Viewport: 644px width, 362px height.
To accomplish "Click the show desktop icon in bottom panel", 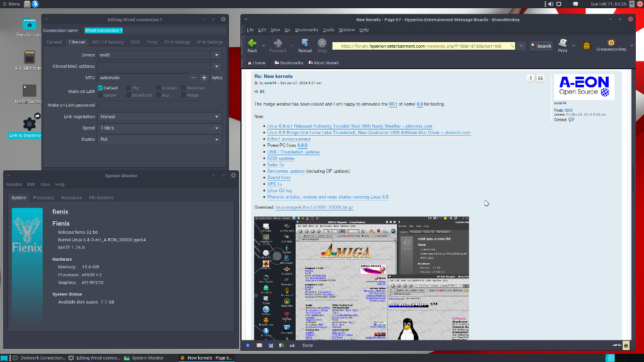I will point(4,358).
